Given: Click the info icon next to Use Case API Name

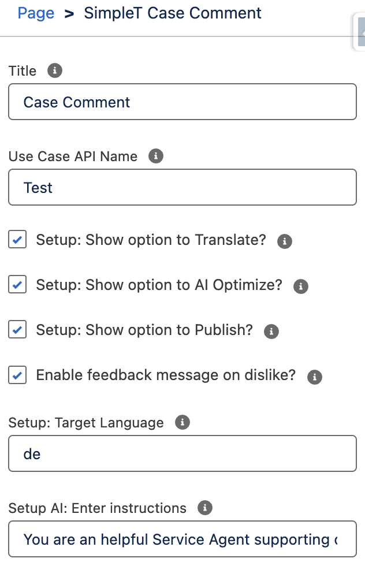Looking at the screenshot, I should pyautogui.click(x=155, y=156).
